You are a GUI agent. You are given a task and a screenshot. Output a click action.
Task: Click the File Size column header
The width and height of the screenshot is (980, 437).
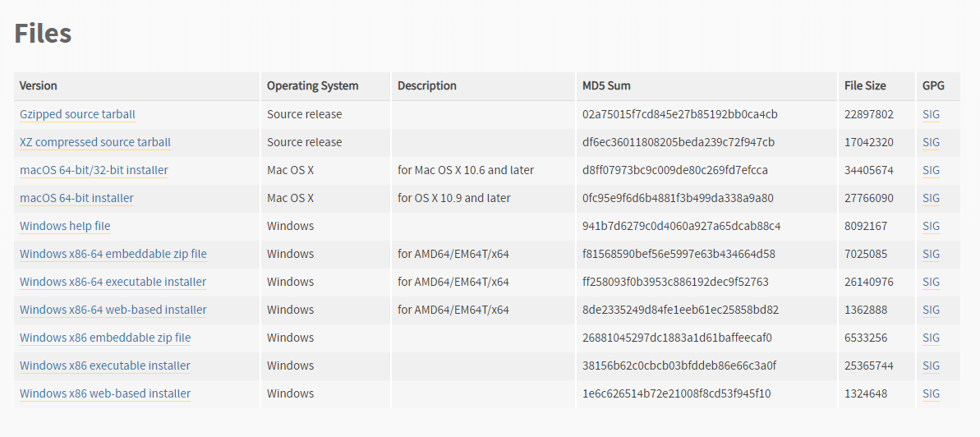click(x=865, y=85)
